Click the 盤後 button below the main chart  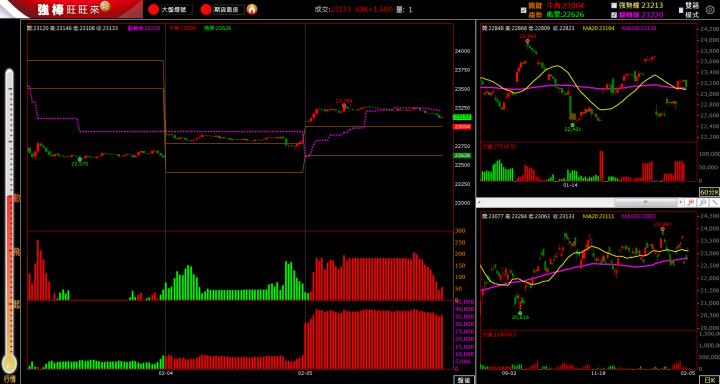(x=463, y=380)
